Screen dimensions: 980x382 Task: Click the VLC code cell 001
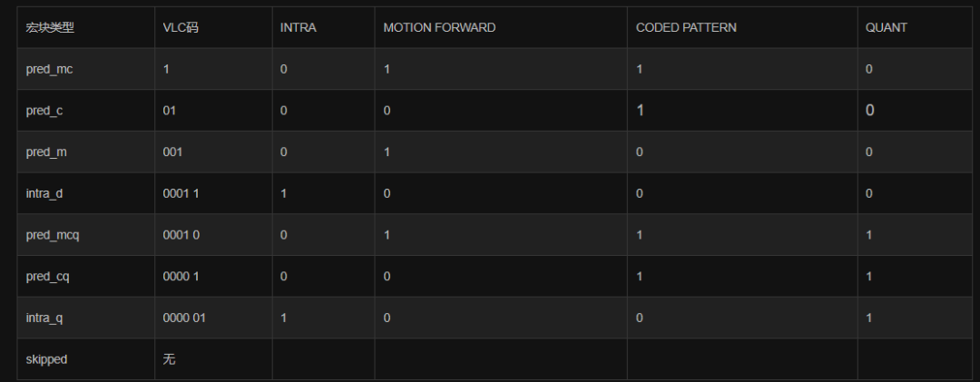click(x=172, y=152)
